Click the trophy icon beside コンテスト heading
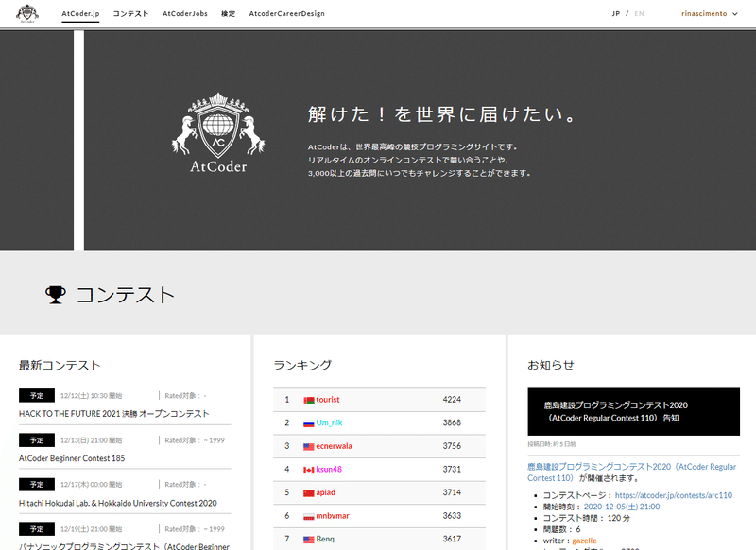 [56, 295]
